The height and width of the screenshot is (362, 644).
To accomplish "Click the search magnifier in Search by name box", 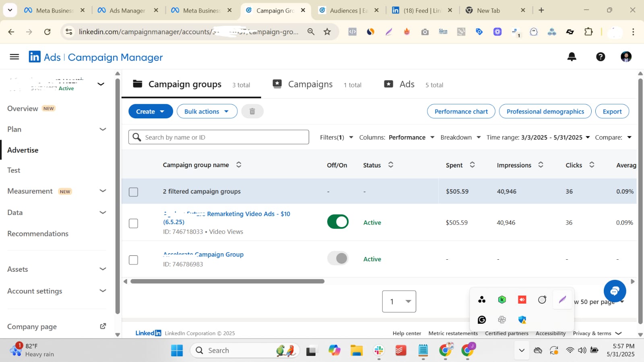I will point(137,137).
